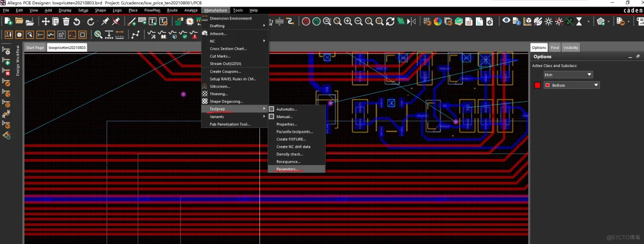This screenshot has width=644, height=244.
Task: Open the Color palette wheel icon
Action: click(x=437, y=21)
